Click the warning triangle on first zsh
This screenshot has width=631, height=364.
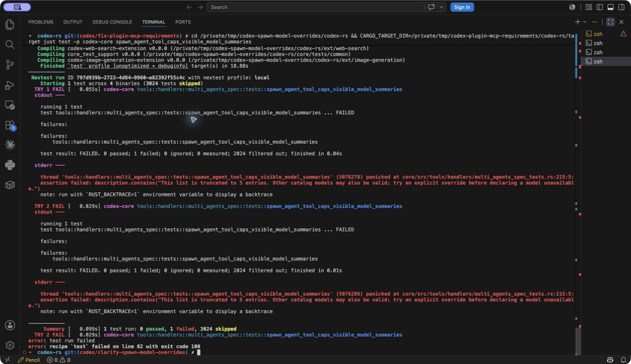[x=623, y=34]
